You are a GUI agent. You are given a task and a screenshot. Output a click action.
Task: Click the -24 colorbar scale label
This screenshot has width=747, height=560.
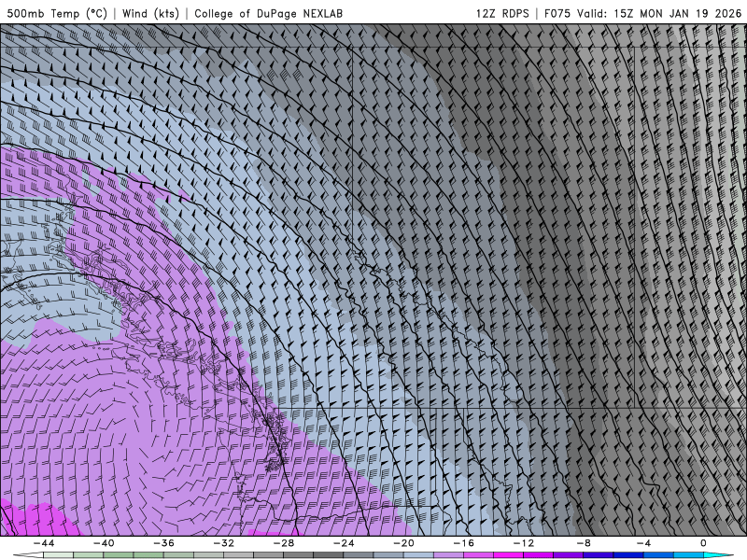tap(344, 543)
